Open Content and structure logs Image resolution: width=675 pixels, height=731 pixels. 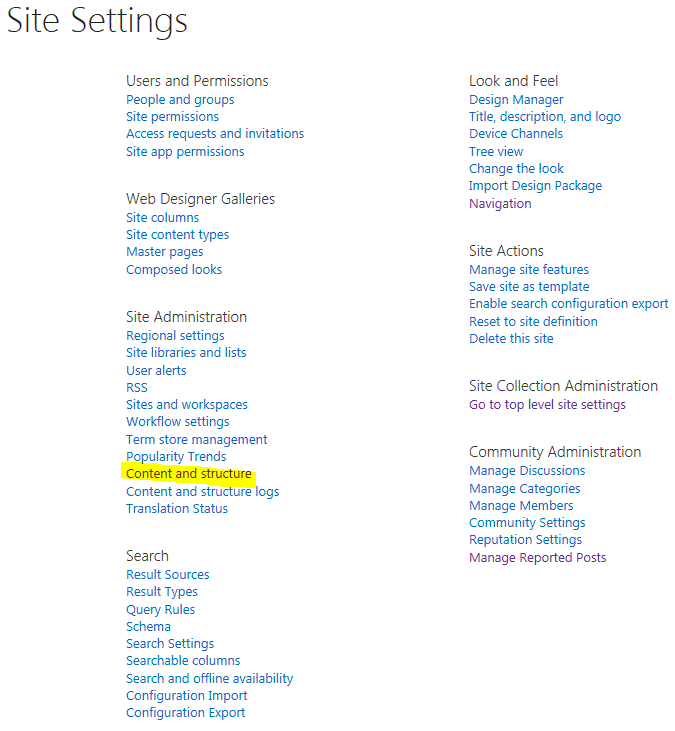coord(202,492)
